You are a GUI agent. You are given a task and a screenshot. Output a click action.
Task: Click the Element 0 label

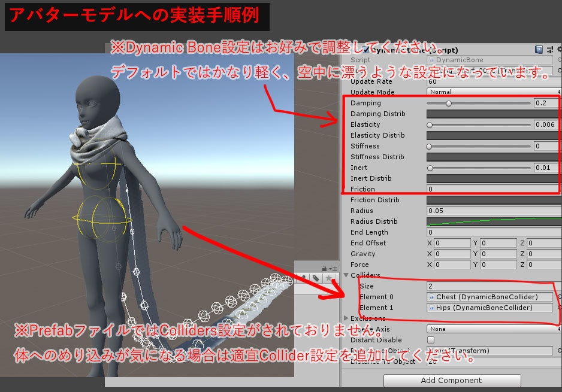pos(376,297)
